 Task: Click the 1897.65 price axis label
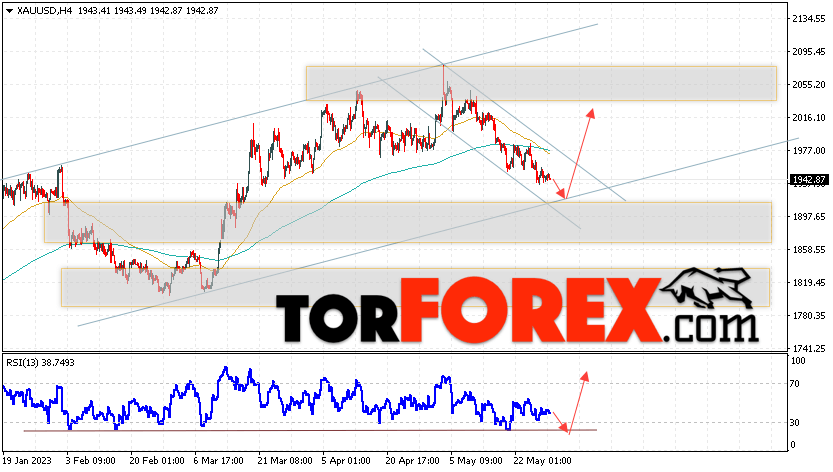click(x=809, y=217)
